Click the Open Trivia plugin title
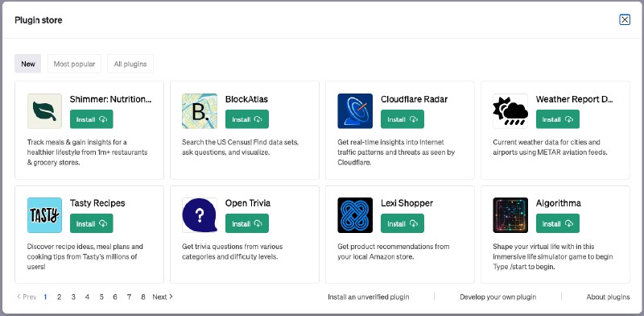This screenshot has height=316, width=644. tap(248, 203)
